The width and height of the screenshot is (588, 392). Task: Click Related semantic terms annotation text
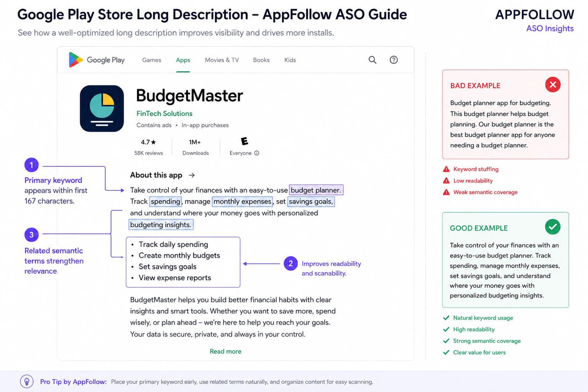(54, 261)
